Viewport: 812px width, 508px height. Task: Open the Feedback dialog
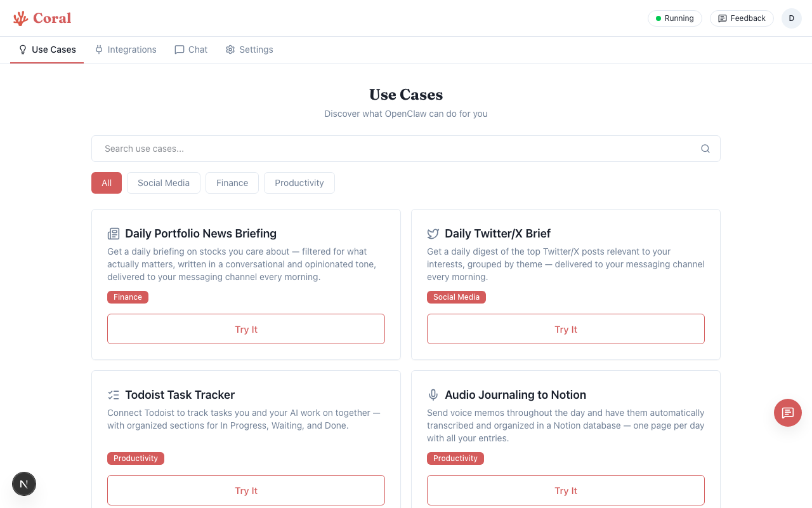742,18
